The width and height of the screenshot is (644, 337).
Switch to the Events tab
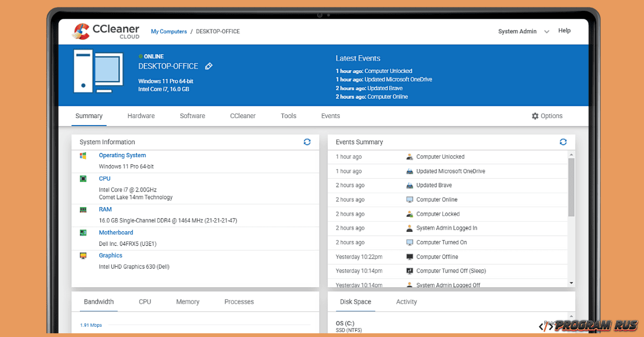(330, 116)
